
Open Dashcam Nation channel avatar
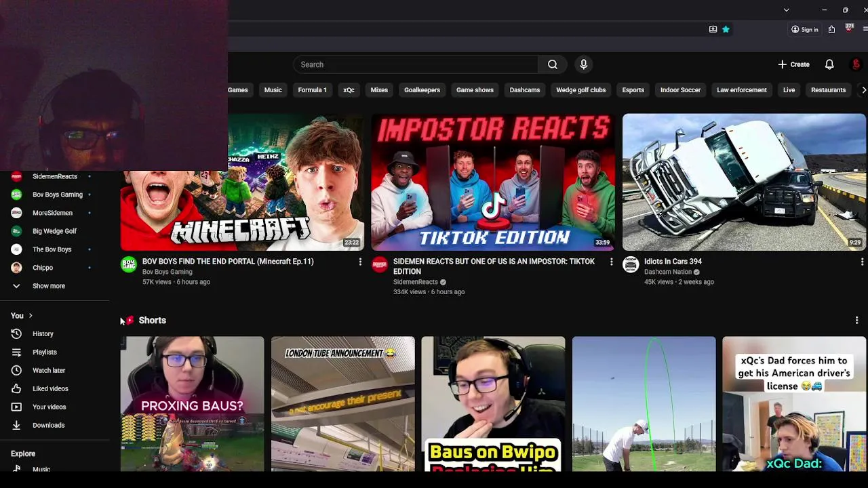point(631,264)
